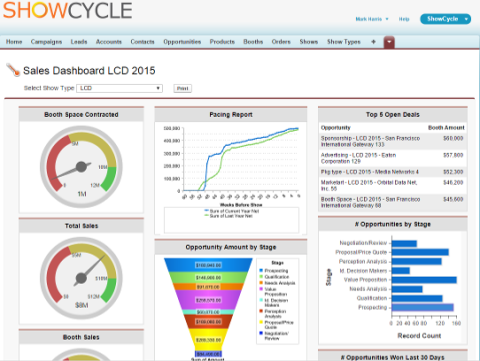Click the Qualification legend color swatch

[261, 277]
